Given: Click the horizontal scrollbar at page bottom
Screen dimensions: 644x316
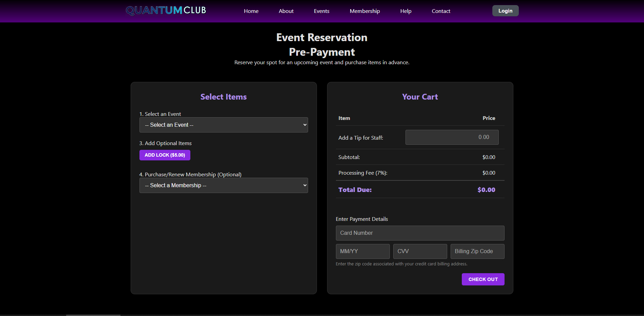Looking at the screenshot, I should [x=93, y=315].
